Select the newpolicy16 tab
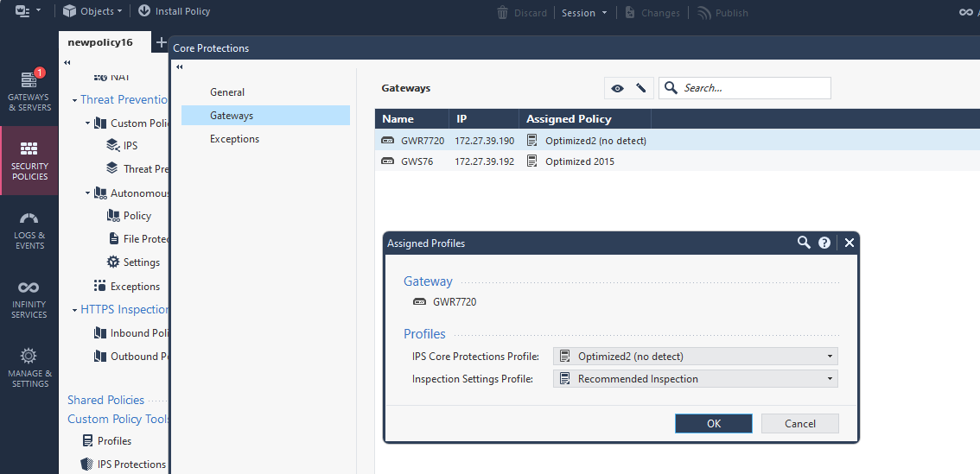This screenshot has height=474, width=980. coord(105,42)
